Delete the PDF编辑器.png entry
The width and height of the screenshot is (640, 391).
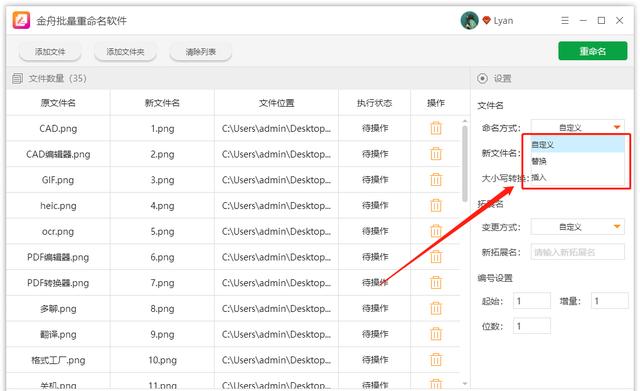click(436, 257)
